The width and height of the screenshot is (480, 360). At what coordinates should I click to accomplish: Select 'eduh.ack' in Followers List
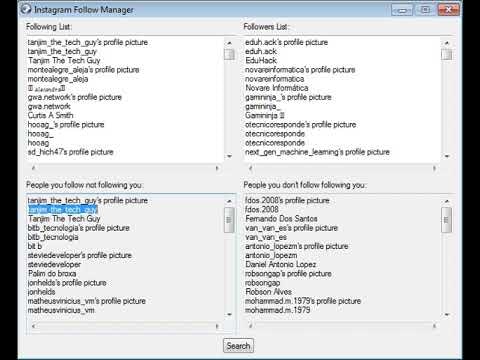[261, 52]
